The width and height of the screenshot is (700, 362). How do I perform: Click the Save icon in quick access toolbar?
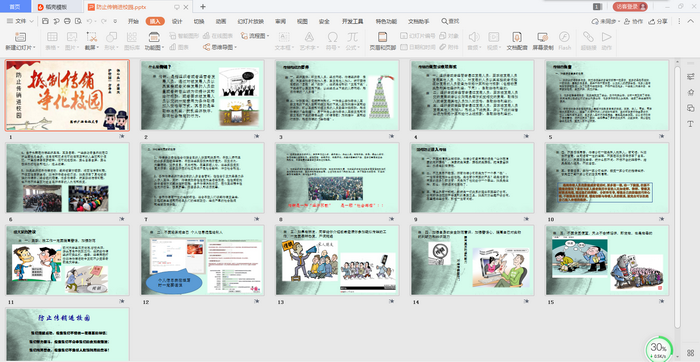45,21
